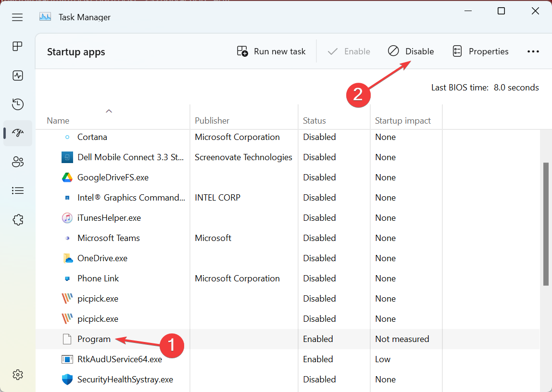
Task: Open the Performance page in sidebar
Action: pos(18,76)
